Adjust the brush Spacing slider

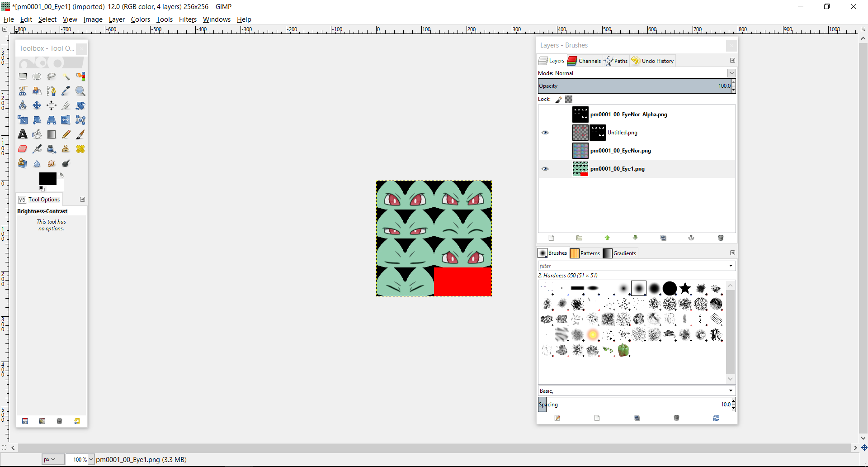[x=634, y=405]
